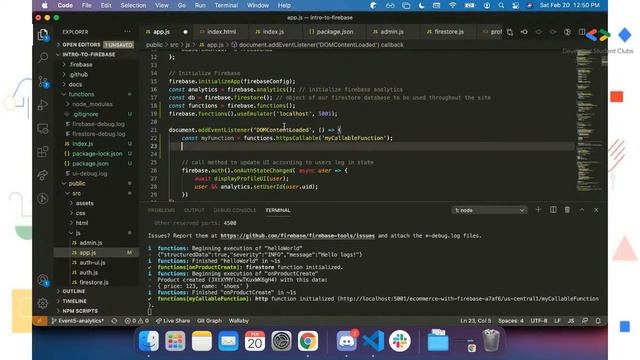640x360 pixels.
Task: Open Accounts icon in activity bar
Action: pos(43,280)
